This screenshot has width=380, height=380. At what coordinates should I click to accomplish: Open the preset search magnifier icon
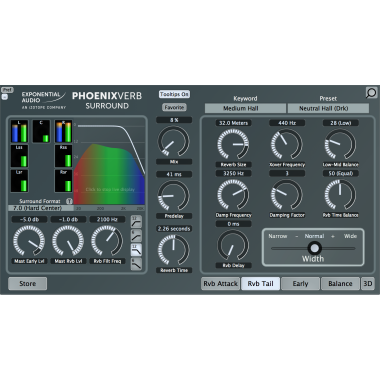click(x=371, y=93)
